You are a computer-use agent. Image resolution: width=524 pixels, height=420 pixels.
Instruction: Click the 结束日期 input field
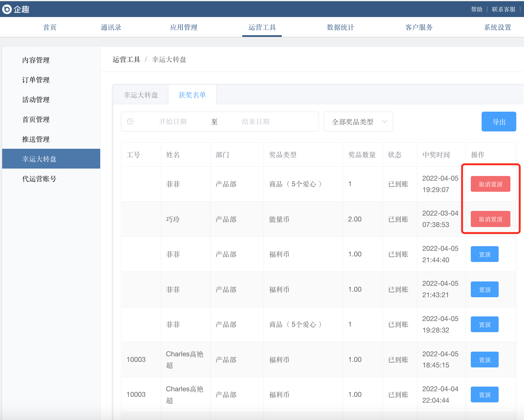coord(256,122)
